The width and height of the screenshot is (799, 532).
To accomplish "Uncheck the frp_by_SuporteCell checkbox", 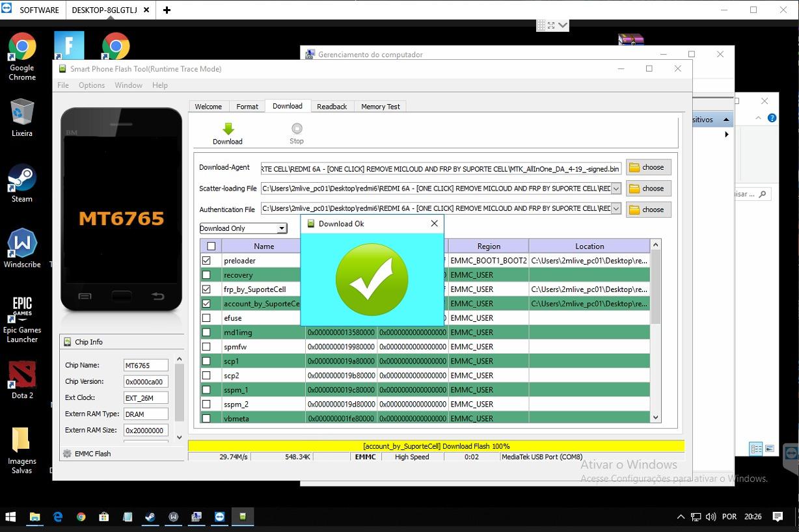I will pos(206,289).
